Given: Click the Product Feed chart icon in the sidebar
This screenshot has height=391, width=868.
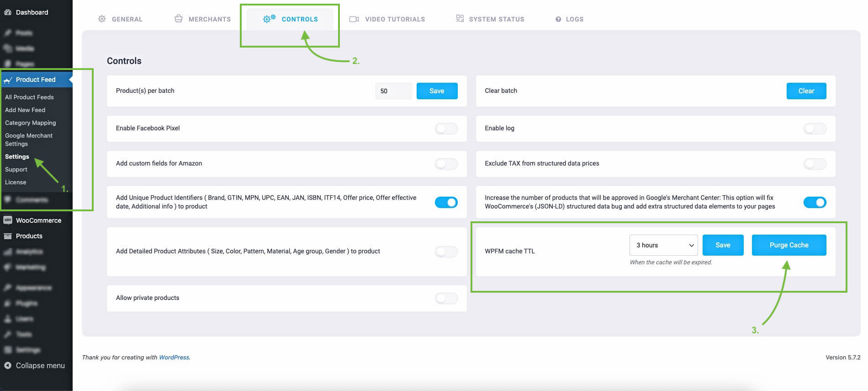Looking at the screenshot, I should tap(8, 80).
